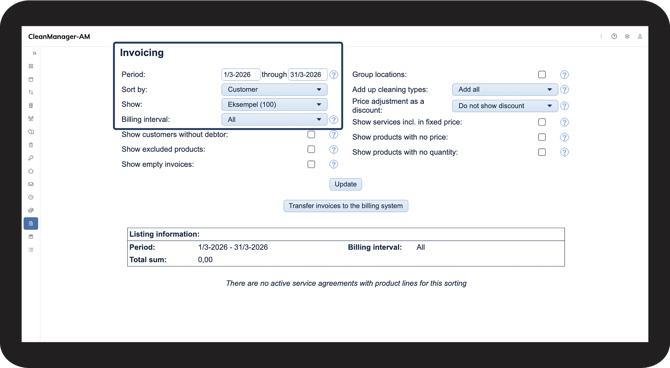Screen dimensions: 670x368
Task: Click the no active service agreements message
Action: [x=346, y=283]
